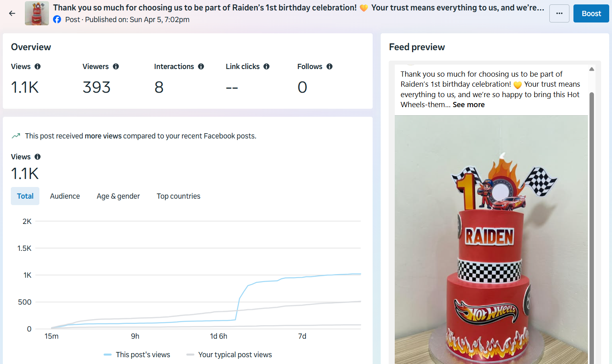
Task: Open the Raiden Hot Wheels cake photo
Action: pyautogui.click(x=491, y=240)
